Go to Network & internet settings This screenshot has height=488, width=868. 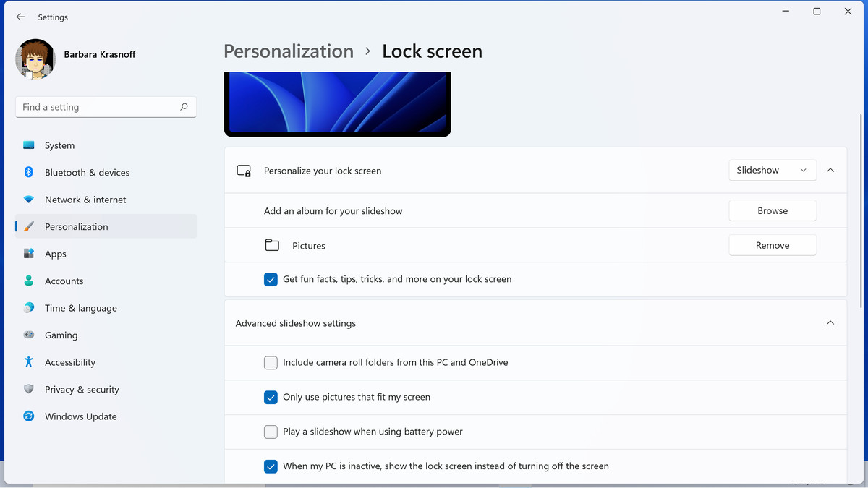tap(106, 200)
